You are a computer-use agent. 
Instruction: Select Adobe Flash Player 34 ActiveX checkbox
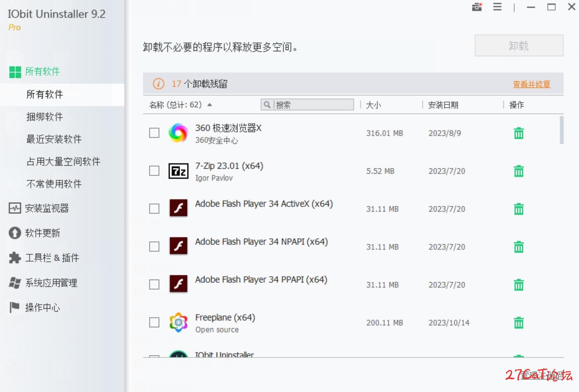pyautogui.click(x=154, y=208)
